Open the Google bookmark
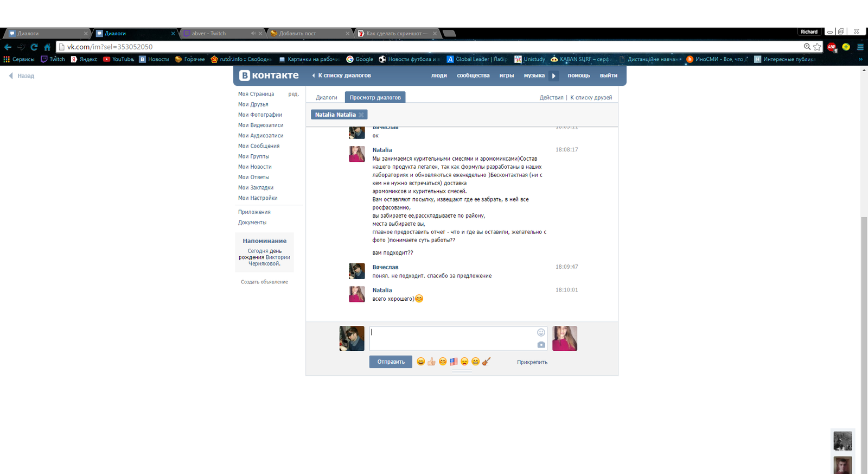 tap(360, 59)
